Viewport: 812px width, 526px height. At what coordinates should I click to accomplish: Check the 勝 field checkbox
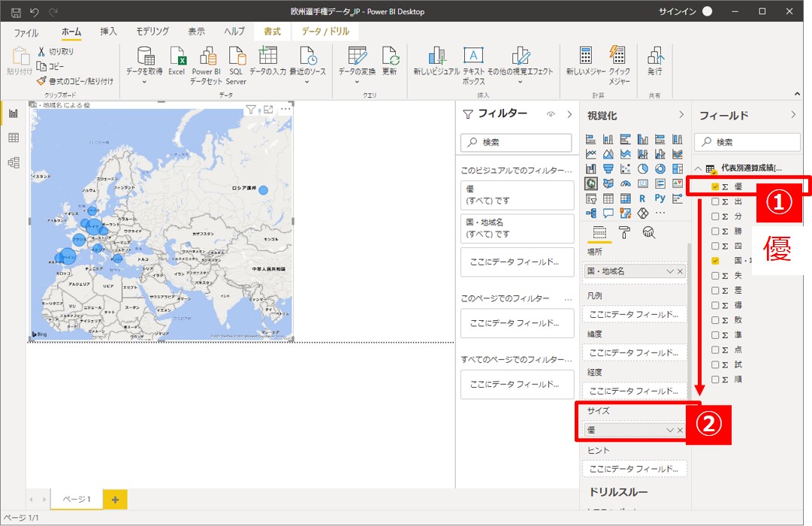(x=715, y=231)
